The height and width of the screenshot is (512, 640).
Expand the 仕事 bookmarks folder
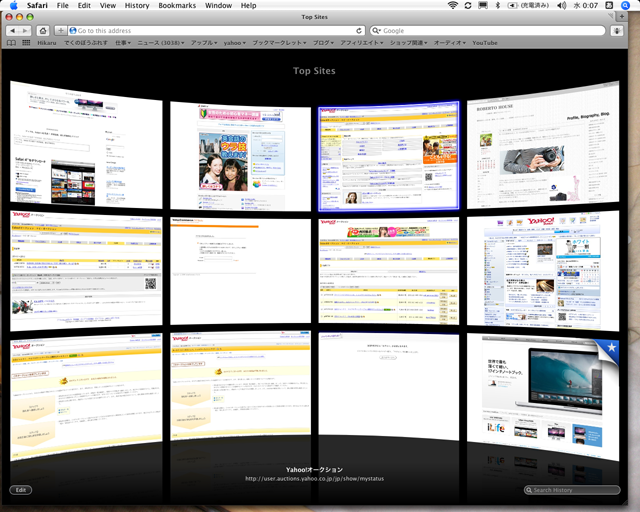[x=123, y=43]
